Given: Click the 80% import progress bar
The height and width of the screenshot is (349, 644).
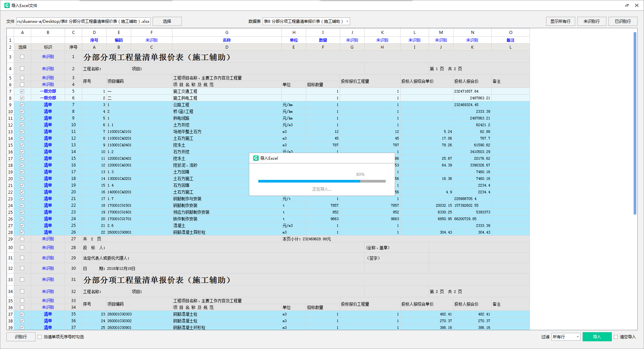Looking at the screenshot, I should [322, 181].
